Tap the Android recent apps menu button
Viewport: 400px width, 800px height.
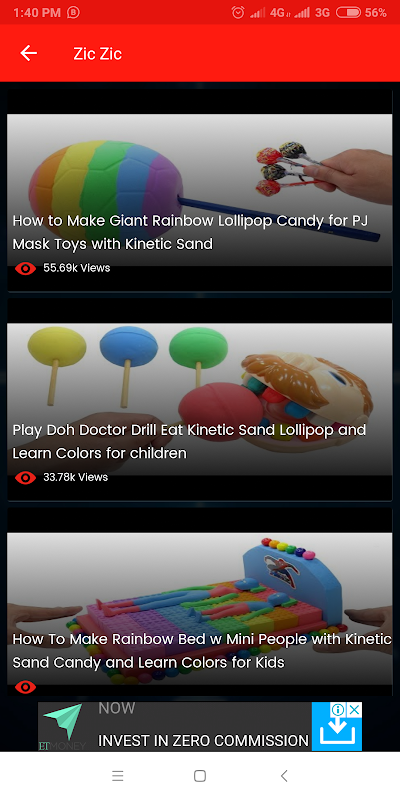[x=118, y=776]
